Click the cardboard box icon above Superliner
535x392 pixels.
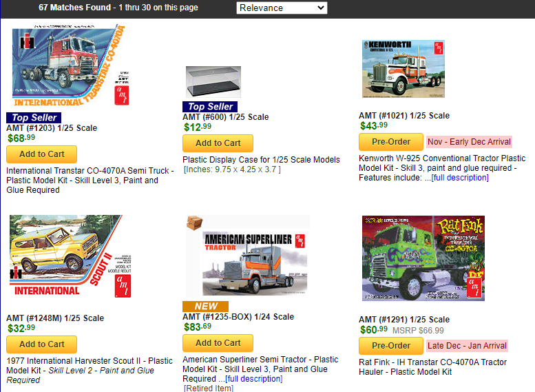tap(194, 223)
